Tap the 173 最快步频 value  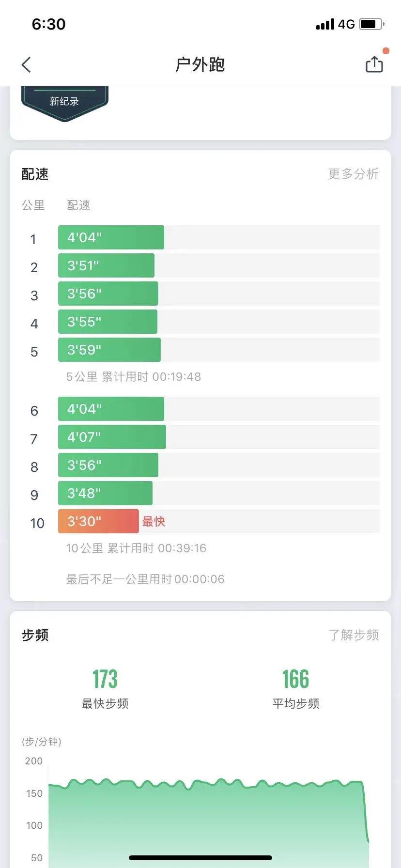click(x=105, y=679)
